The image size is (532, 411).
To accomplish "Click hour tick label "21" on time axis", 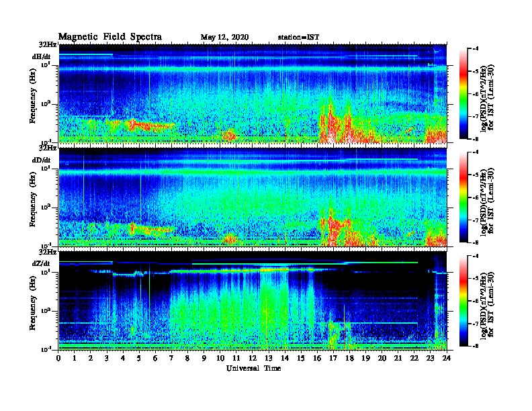I will click(x=398, y=359).
